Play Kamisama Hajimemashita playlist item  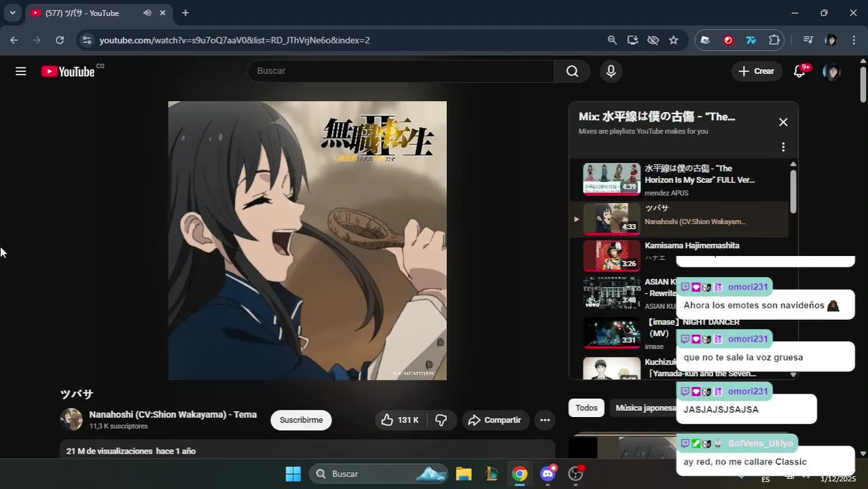click(x=679, y=255)
